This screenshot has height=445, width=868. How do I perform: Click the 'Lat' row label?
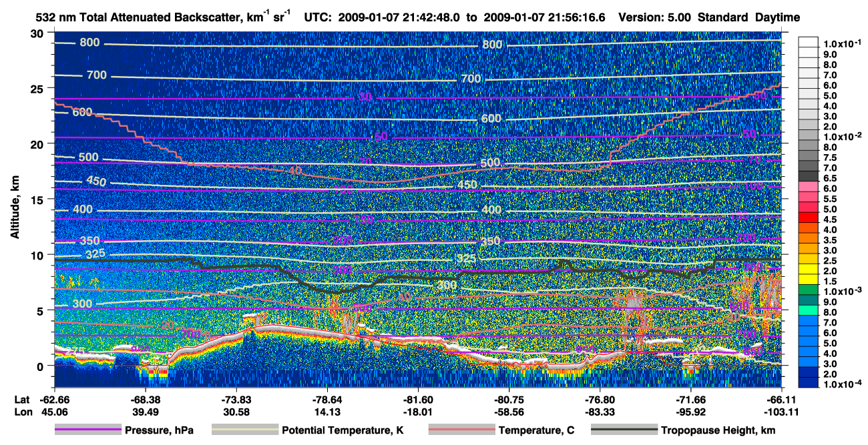(x=21, y=399)
